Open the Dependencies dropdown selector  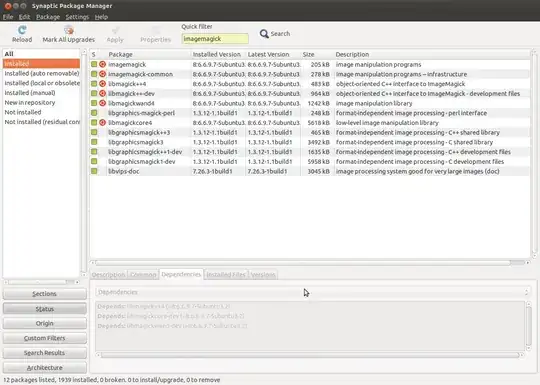pyautogui.click(x=313, y=292)
